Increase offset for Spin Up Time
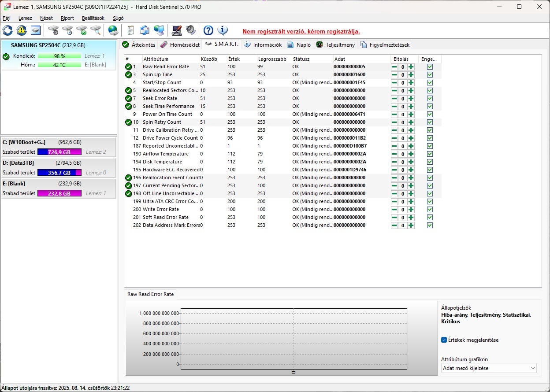The image size is (550, 392). (411, 75)
